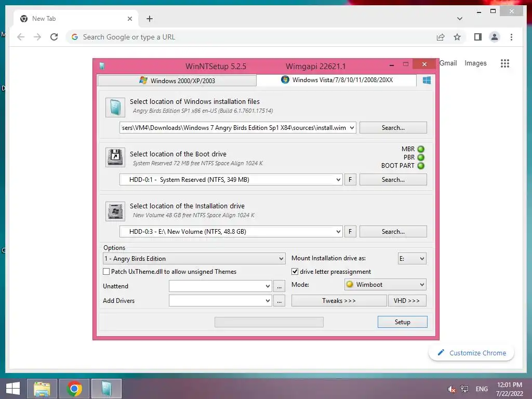Screen dimensions: 532x399
Task: Click the network tray icon
Action: 464,389
